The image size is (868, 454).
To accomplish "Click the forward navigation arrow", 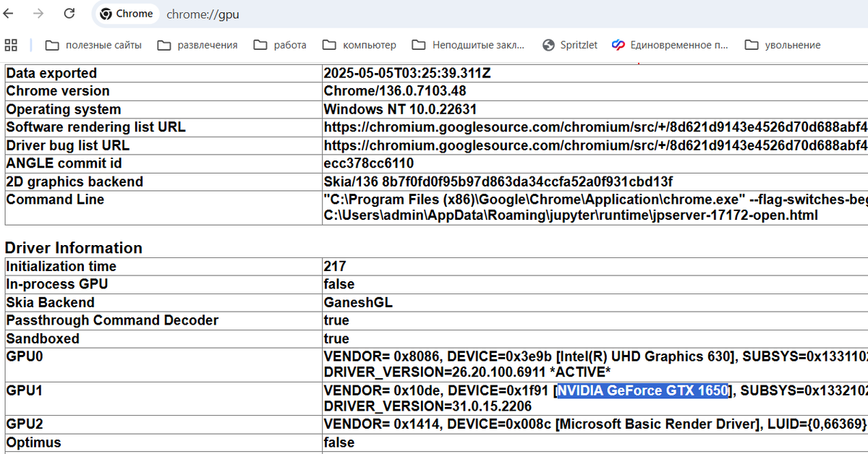I will pos(39,14).
